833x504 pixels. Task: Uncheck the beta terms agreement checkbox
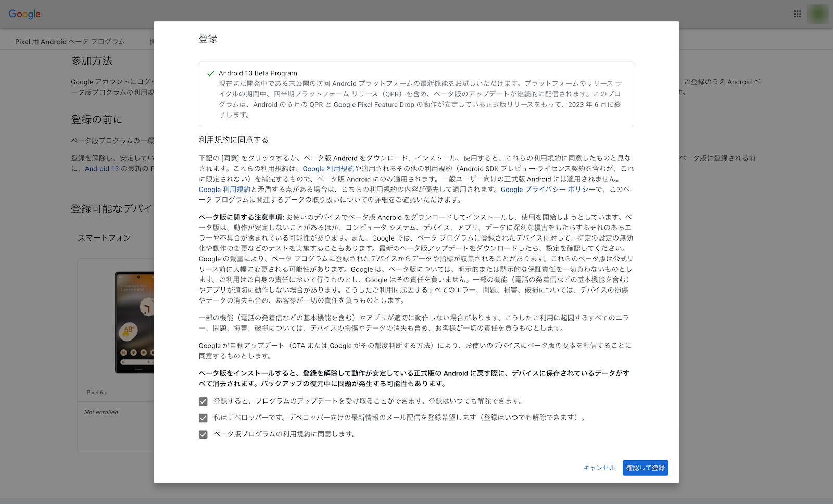point(203,435)
